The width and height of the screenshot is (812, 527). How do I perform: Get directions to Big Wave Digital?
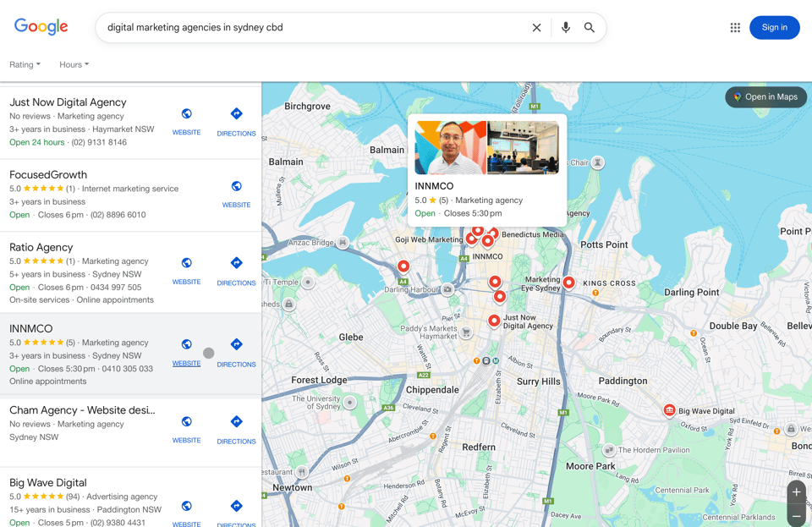(236, 506)
